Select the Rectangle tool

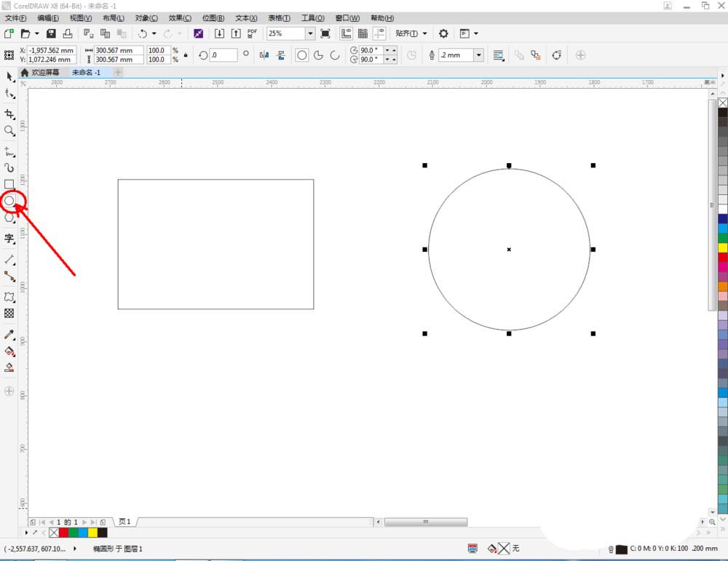(9, 184)
